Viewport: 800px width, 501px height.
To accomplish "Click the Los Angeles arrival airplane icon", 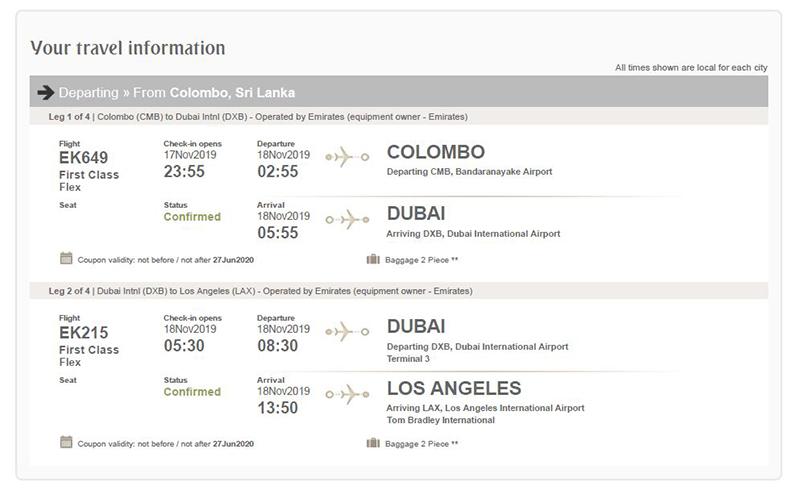I will (x=347, y=394).
